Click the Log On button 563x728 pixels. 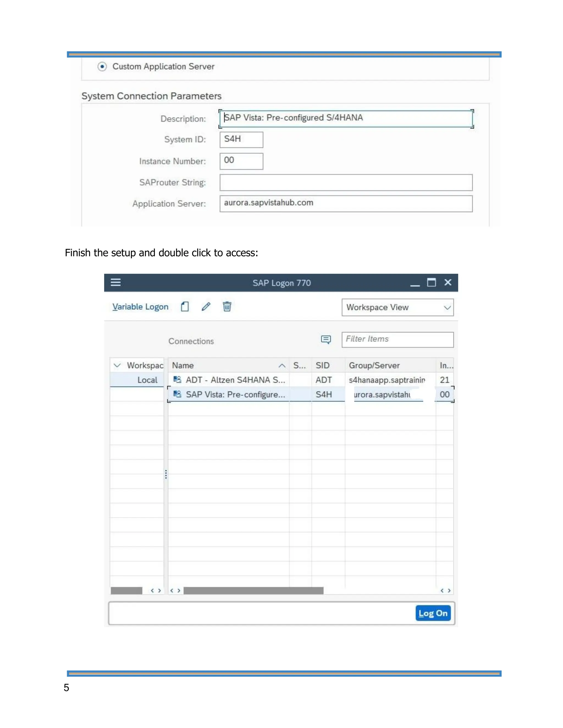(x=433, y=613)
